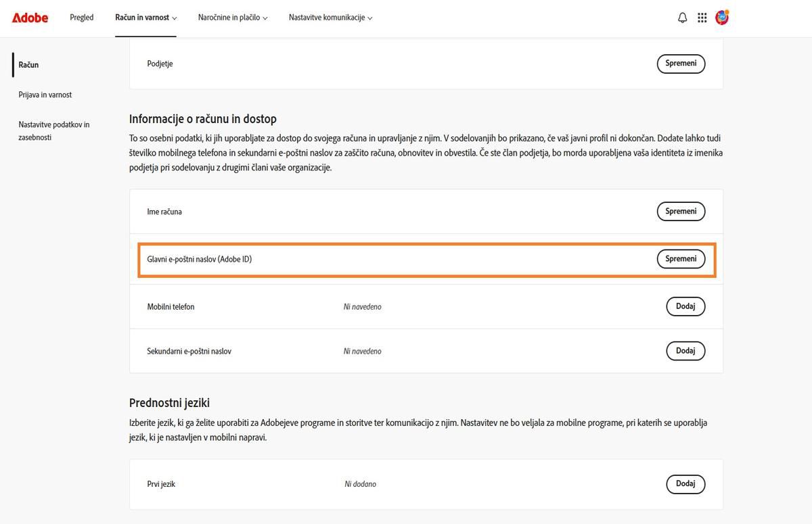Click the profile avatar
Image resolution: width=812 pixels, height=524 pixels.
[x=722, y=18]
